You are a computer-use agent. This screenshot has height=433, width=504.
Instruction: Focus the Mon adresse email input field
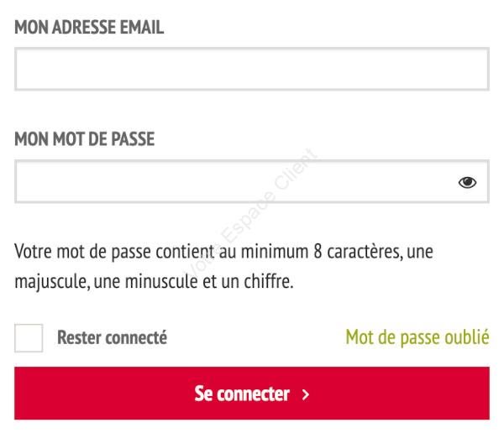pos(252,69)
